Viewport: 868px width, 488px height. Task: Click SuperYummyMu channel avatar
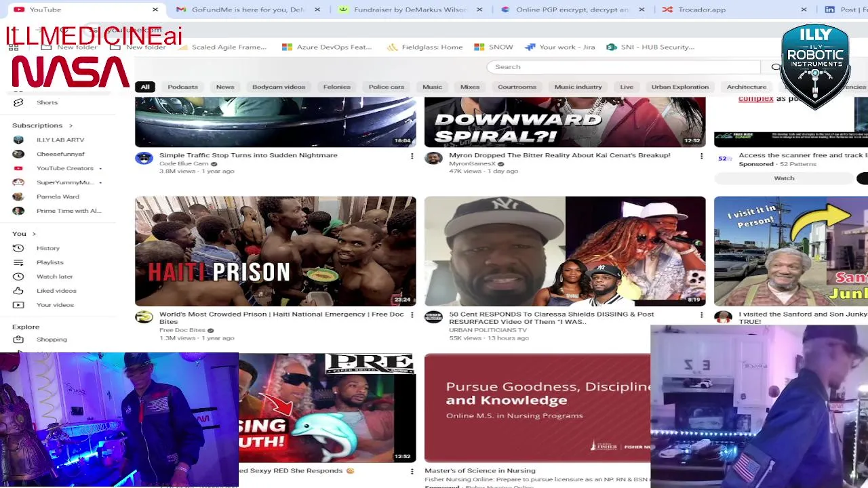coord(18,182)
